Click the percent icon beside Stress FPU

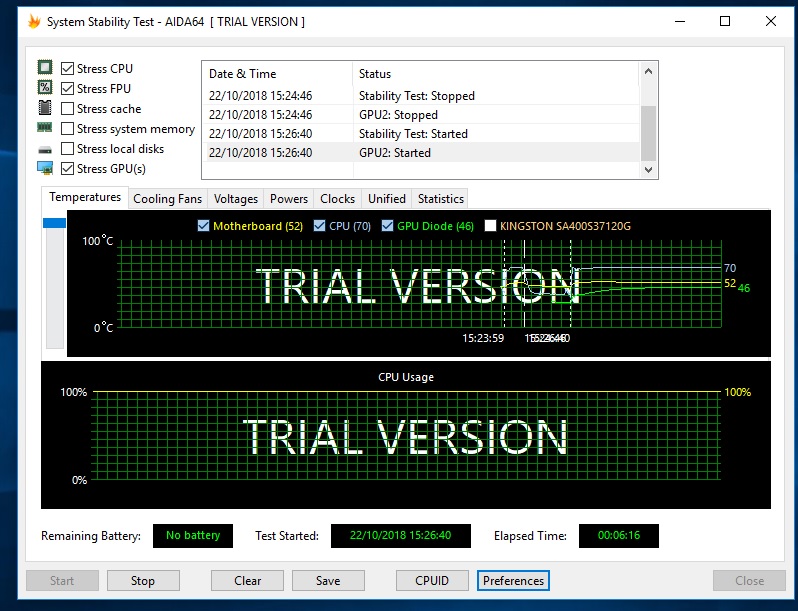45,88
